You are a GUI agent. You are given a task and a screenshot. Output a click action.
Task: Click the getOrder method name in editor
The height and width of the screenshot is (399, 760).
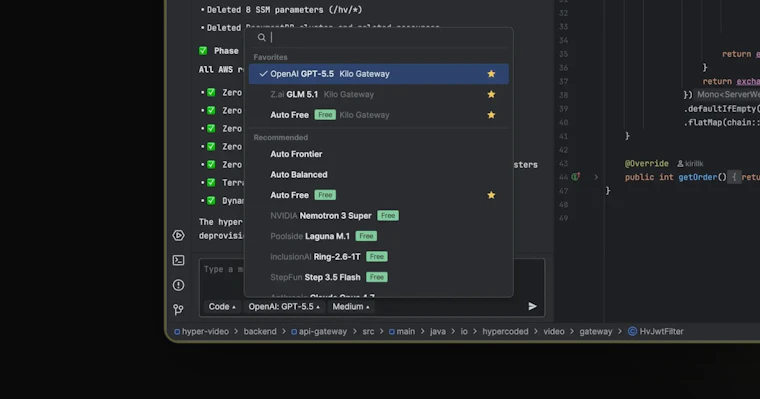point(697,177)
